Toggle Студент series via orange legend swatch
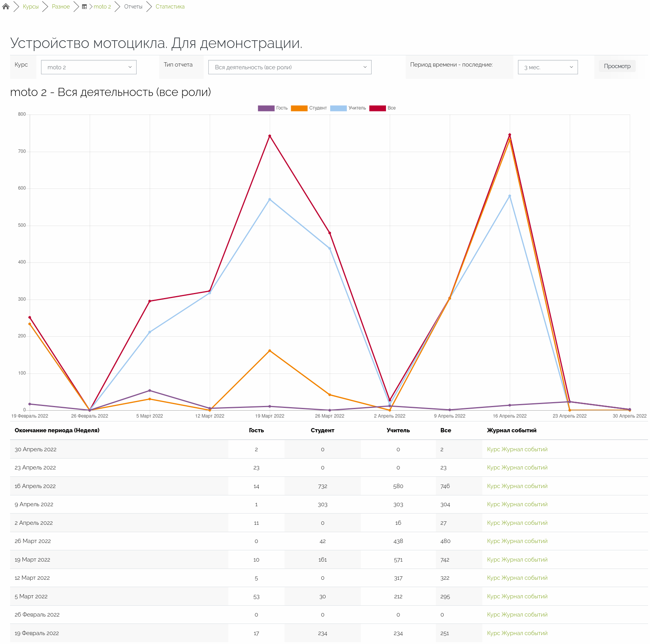The height and width of the screenshot is (644, 650). tap(299, 108)
